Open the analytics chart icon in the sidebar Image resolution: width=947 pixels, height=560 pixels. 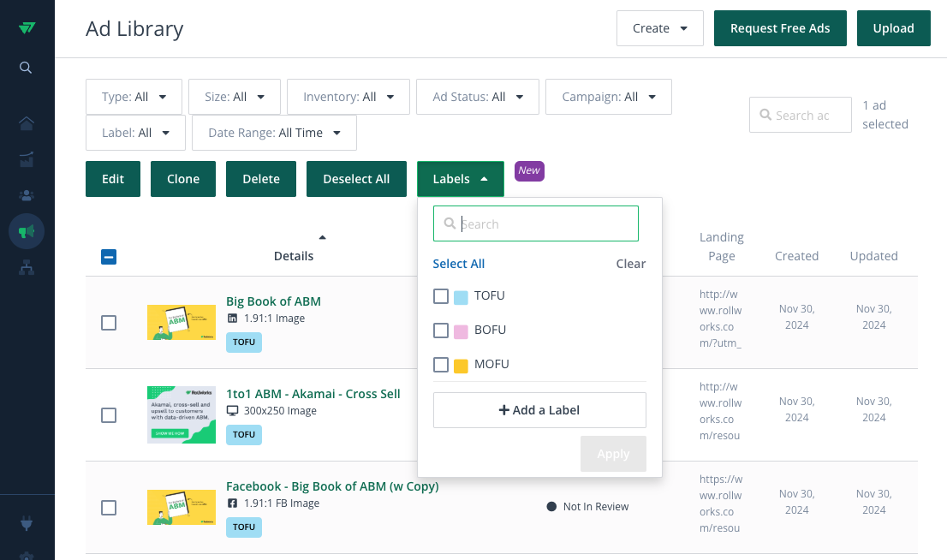27,159
